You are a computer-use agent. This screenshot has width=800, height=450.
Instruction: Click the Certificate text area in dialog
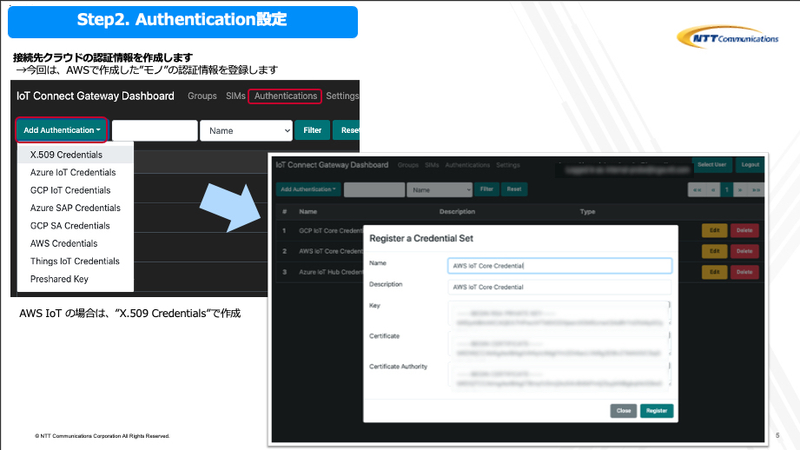560,344
